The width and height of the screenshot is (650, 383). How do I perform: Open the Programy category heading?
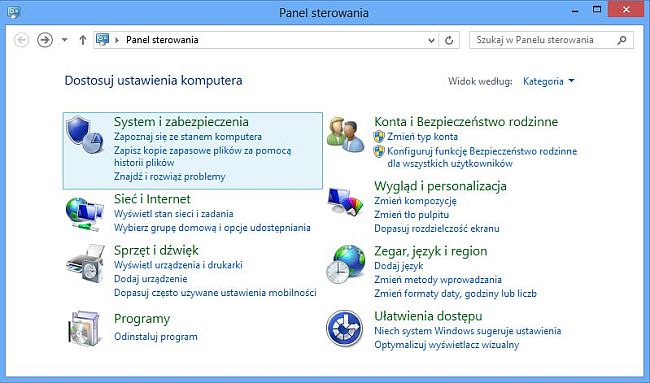142,319
